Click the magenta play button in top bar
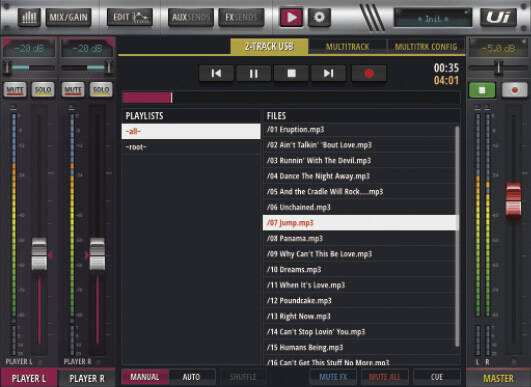 pyautogui.click(x=291, y=17)
